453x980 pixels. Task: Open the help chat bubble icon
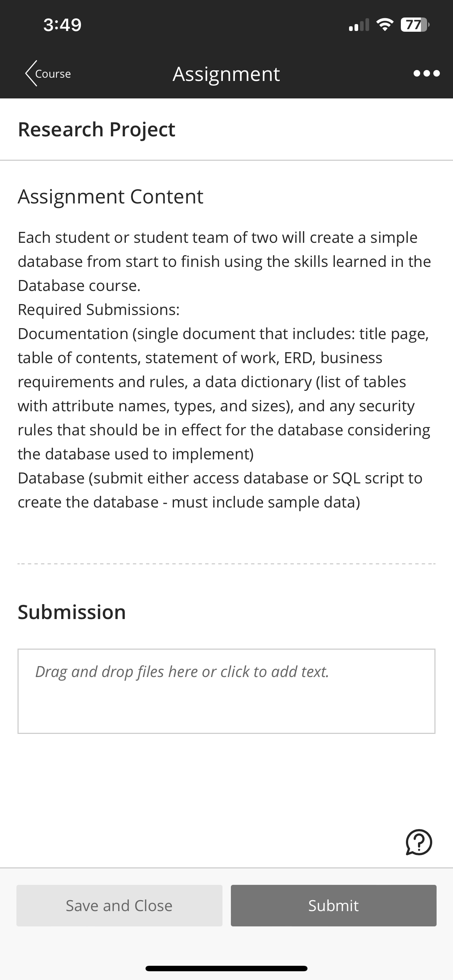(x=419, y=842)
